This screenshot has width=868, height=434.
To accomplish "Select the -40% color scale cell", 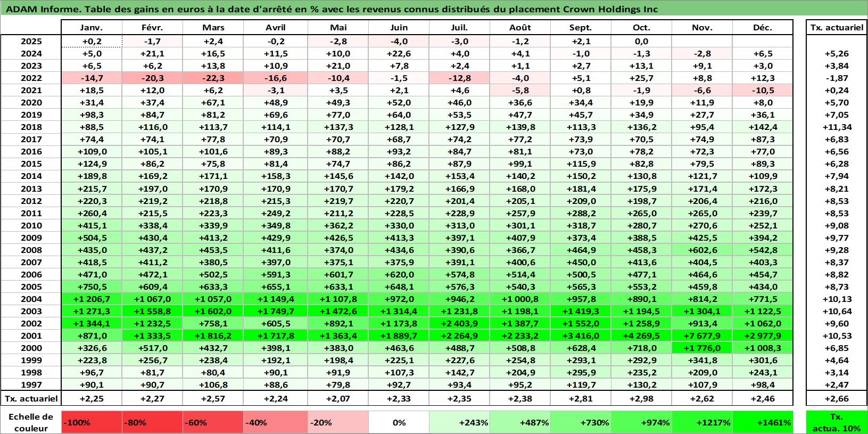I will tap(275, 422).
